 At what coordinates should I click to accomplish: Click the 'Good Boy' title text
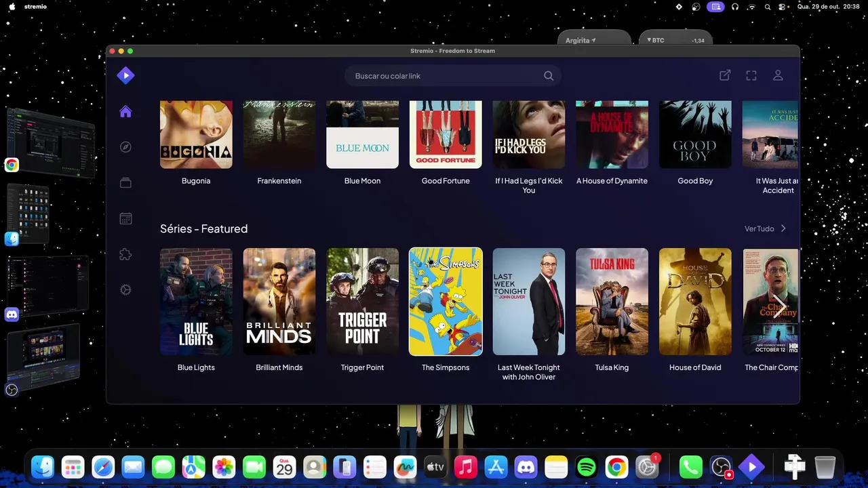click(x=695, y=181)
